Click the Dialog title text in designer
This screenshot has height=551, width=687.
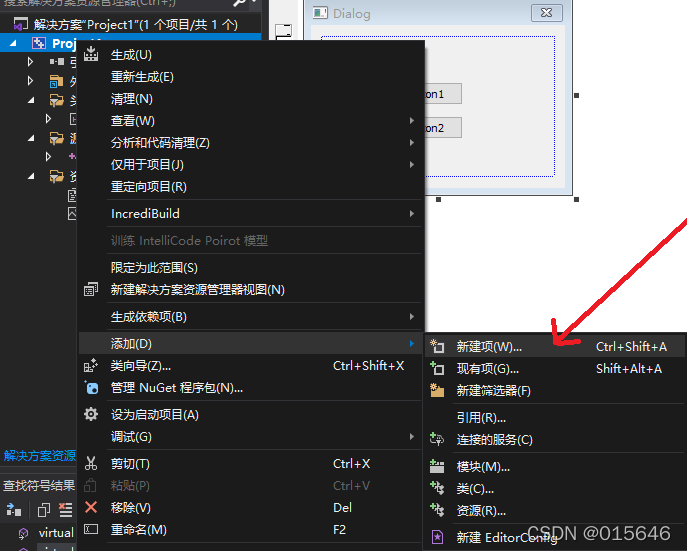pyautogui.click(x=351, y=13)
